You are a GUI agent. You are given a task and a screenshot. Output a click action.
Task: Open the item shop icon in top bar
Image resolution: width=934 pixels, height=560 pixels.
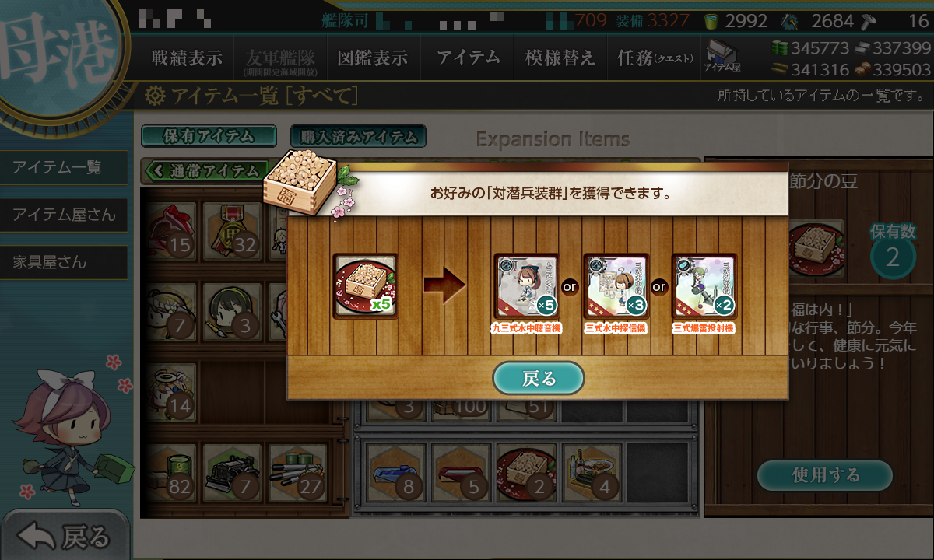tap(722, 56)
